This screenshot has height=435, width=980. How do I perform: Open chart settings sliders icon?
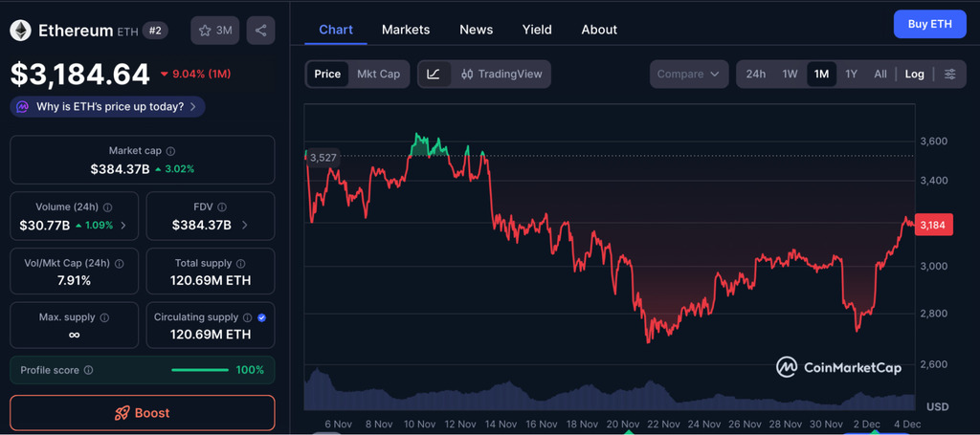[949, 74]
